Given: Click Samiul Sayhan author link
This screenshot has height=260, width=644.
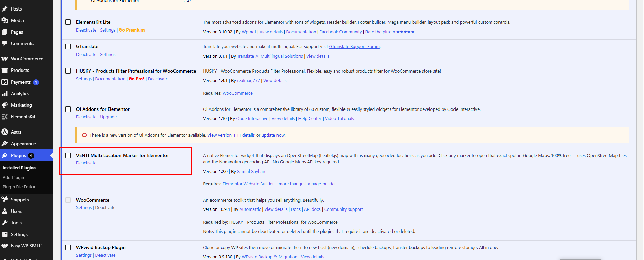Looking at the screenshot, I should tap(251, 172).
